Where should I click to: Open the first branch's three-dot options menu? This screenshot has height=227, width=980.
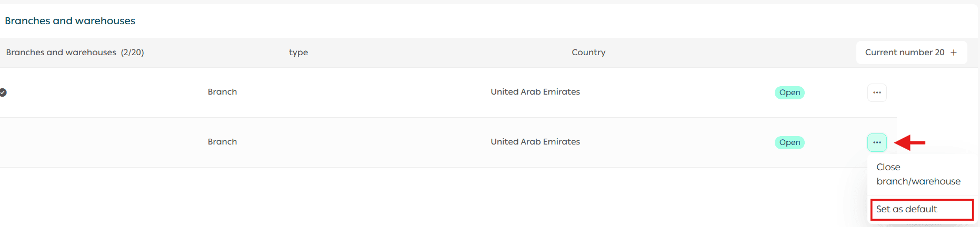pos(877,92)
